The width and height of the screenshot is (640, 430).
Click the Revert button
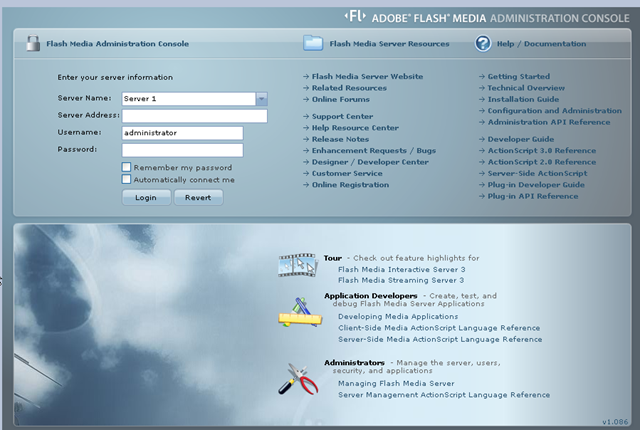click(x=198, y=197)
